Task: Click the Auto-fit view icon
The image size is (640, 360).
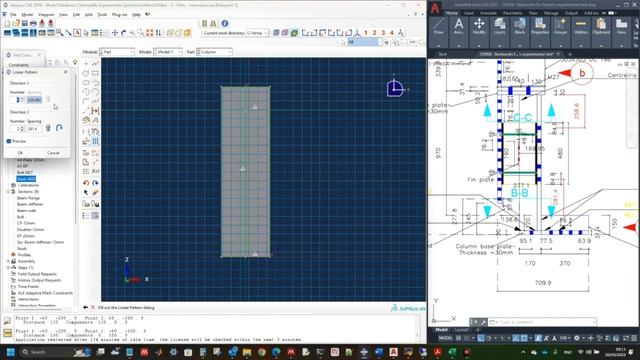Action: 149,33
